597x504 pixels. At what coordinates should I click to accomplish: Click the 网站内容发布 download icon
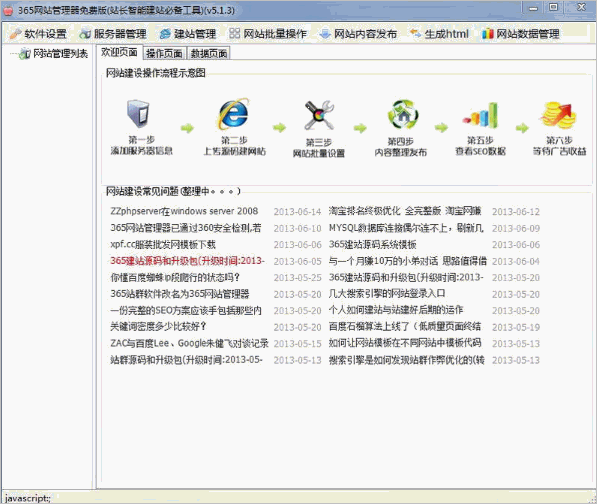point(325,34)
